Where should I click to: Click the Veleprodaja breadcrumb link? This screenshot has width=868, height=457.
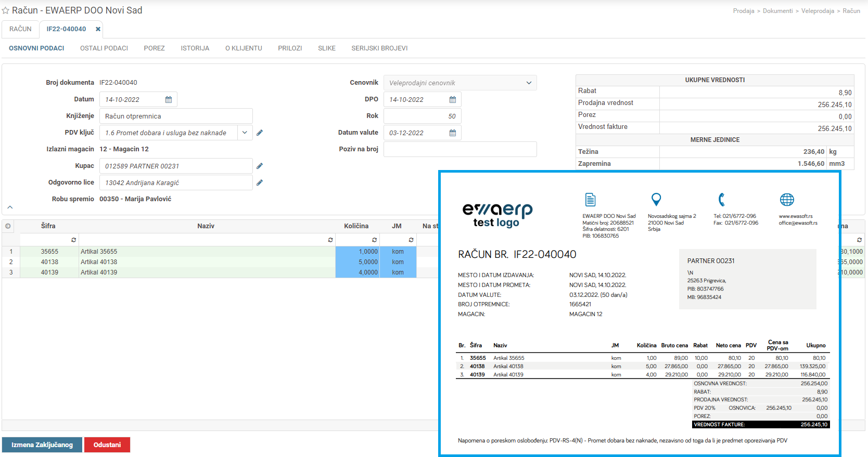point(818,11)
